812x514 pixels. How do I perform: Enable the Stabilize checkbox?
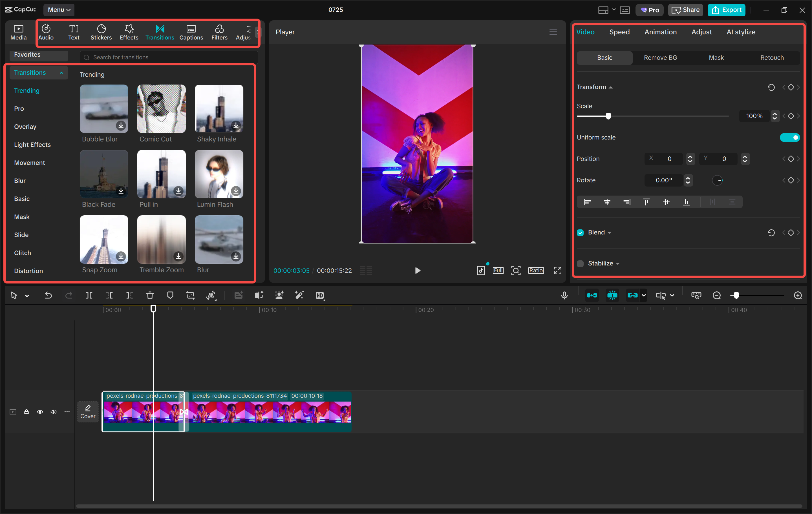point(580,263)
